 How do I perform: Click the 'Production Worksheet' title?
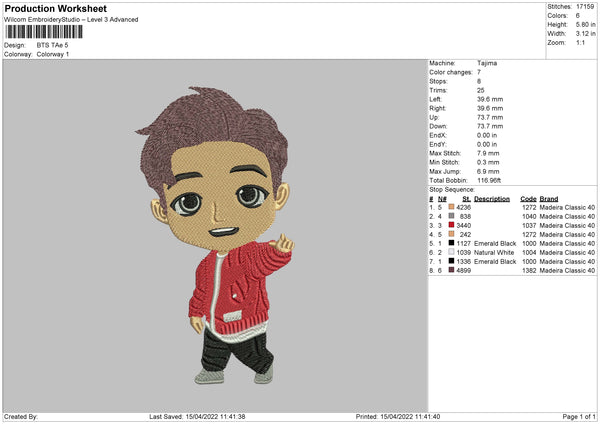55,8
